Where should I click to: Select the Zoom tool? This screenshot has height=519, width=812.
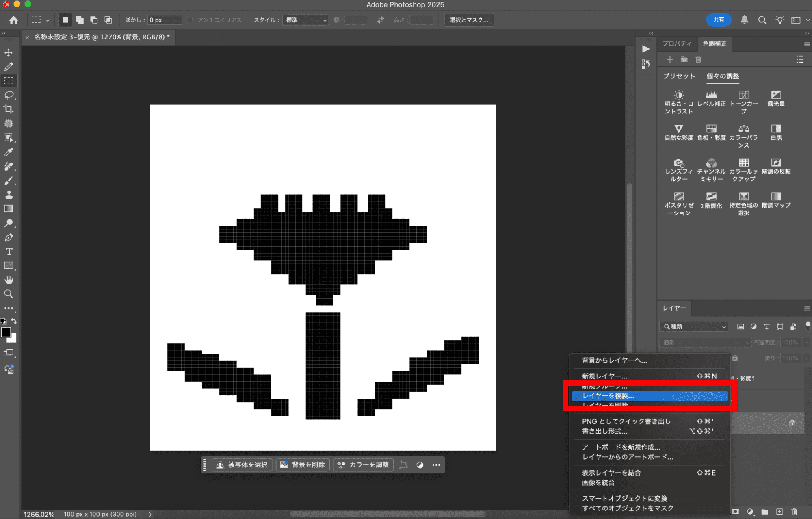pos(9,294)
